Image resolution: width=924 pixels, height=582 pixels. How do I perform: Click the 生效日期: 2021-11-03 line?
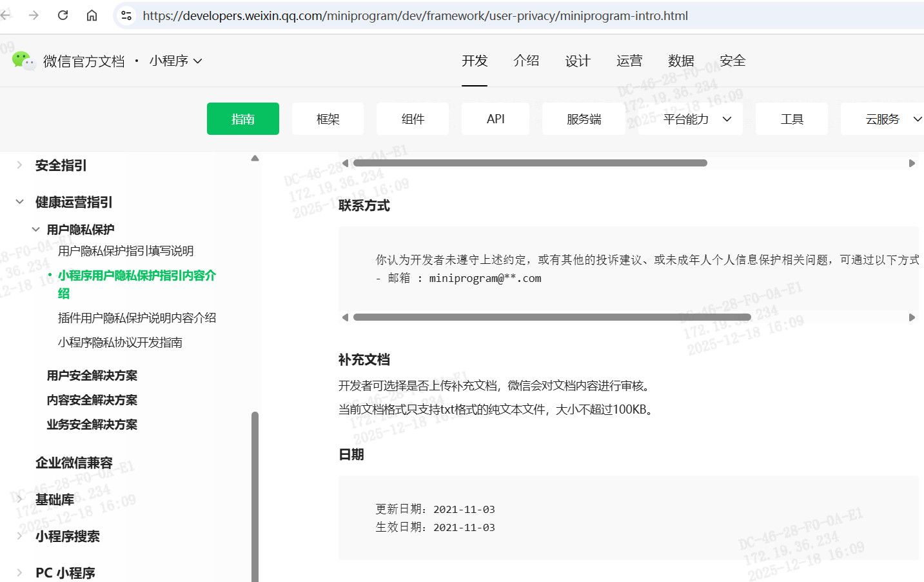pyautogui.click(x=435, y=527)
